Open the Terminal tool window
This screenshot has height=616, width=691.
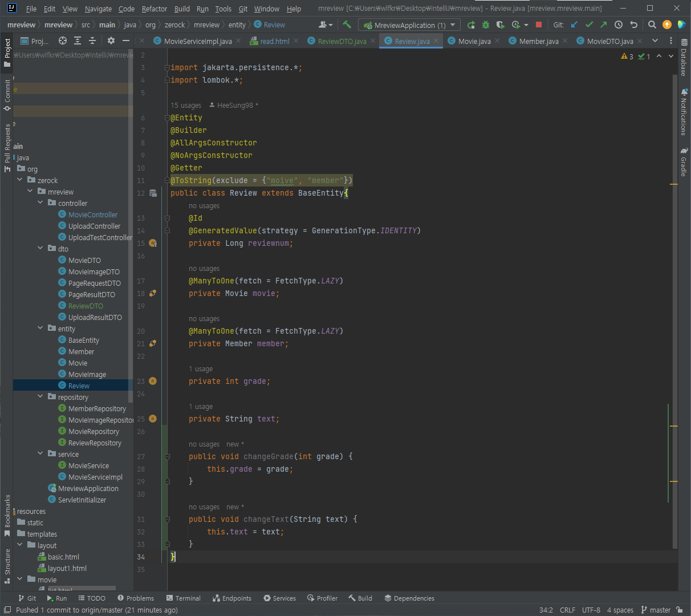click(x=184, y=598)
